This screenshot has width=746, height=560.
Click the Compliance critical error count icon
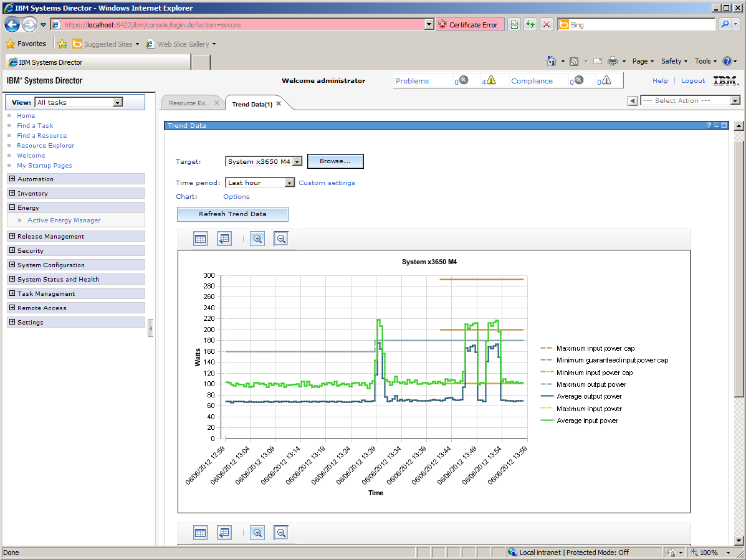(x=579, y=80)
